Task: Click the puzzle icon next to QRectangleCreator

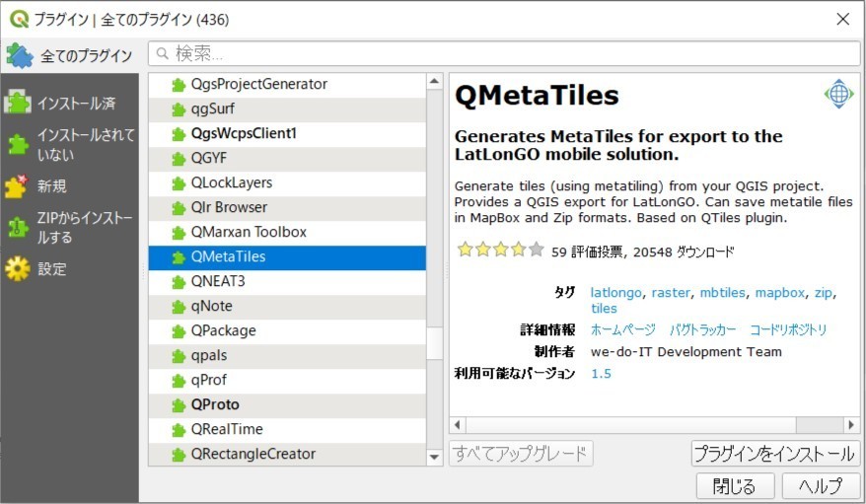Action: pyautogui.click(x=178, y=455)
